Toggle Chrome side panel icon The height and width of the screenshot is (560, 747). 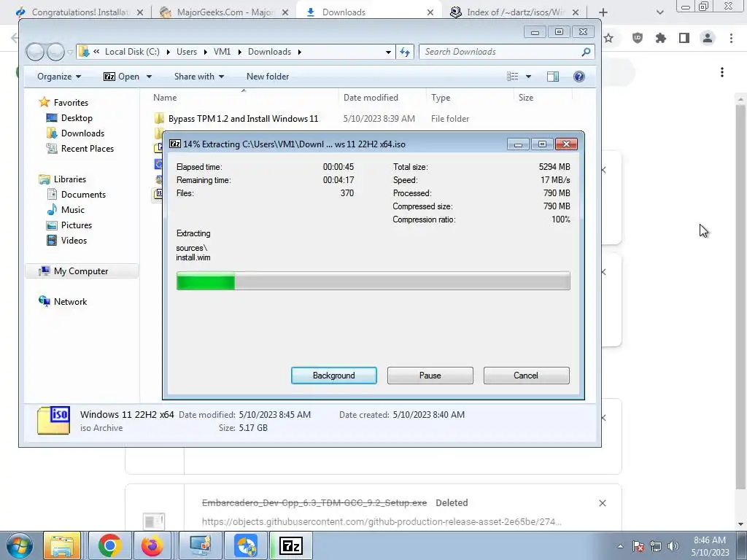pos(684,38)
